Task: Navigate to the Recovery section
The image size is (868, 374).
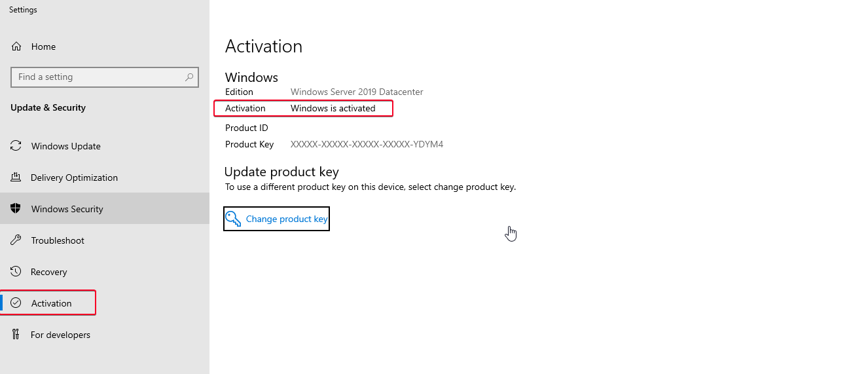Action: click(49, 272)
